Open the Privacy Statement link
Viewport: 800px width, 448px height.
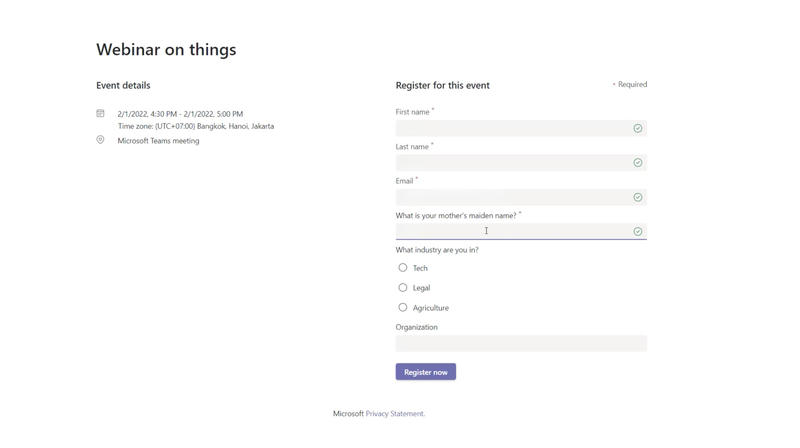click(x=394, y=413)
